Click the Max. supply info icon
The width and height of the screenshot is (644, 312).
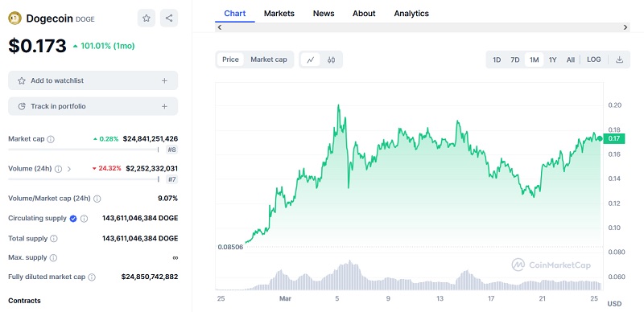pyautogui.click(x=53, y=258)
